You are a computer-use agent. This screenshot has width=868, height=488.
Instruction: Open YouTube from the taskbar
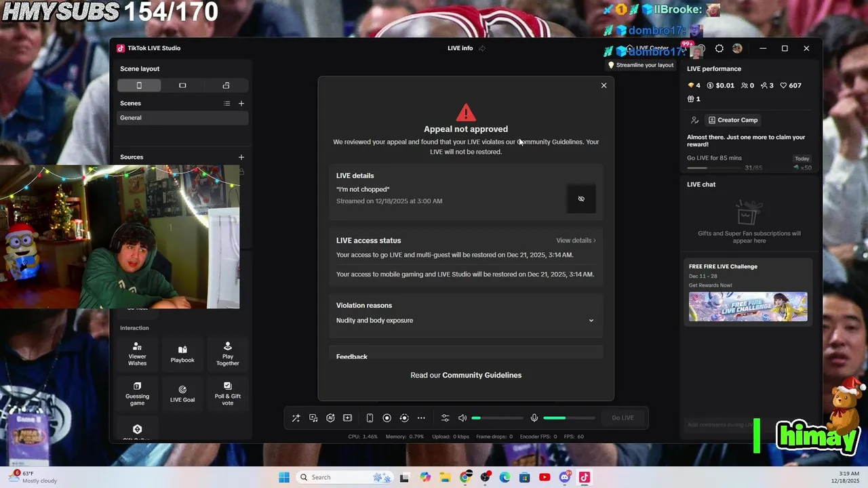click(545, 477)
